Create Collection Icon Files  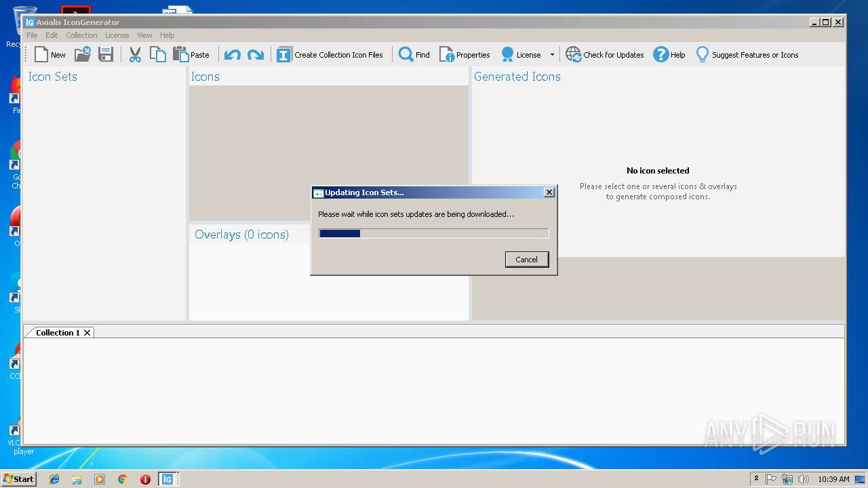click(x=330, y=55)
